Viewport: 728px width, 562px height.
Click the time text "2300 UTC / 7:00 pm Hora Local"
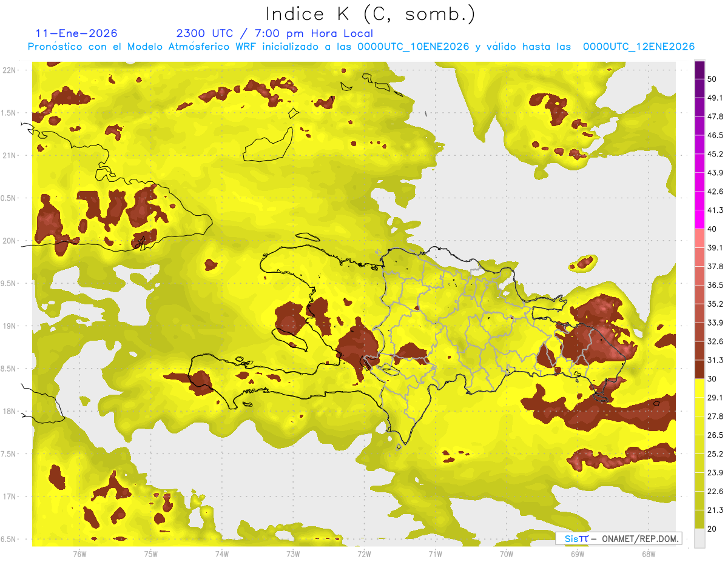274,33
